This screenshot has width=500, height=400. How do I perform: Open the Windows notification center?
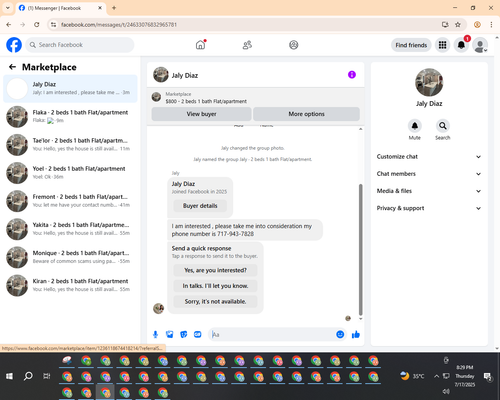click(488, 377)
